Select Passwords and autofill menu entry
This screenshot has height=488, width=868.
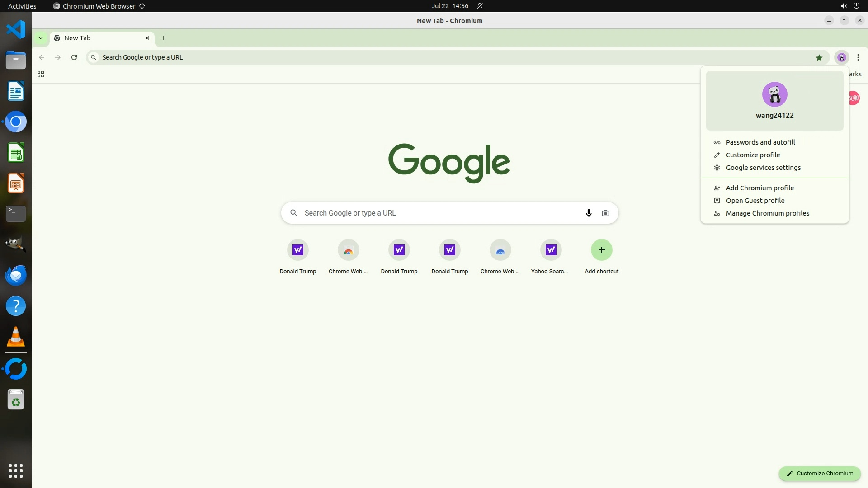pyautogui.click(x=760, y=142)
